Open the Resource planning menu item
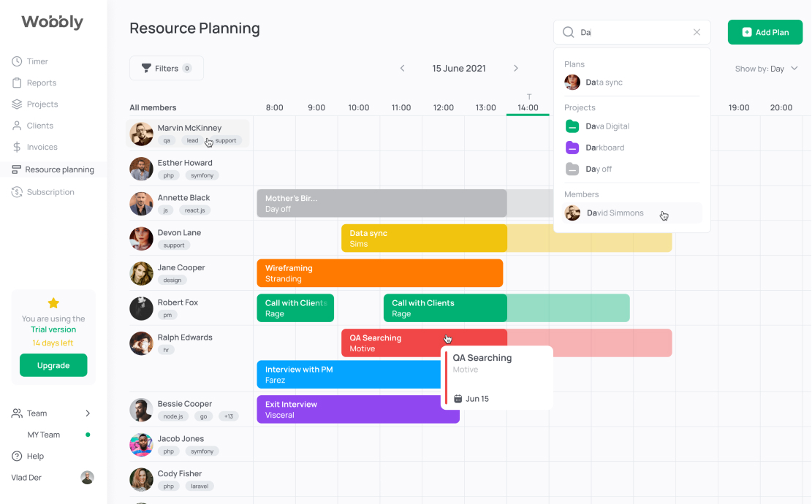The image size is (812, 504). (x=53, y=169)
